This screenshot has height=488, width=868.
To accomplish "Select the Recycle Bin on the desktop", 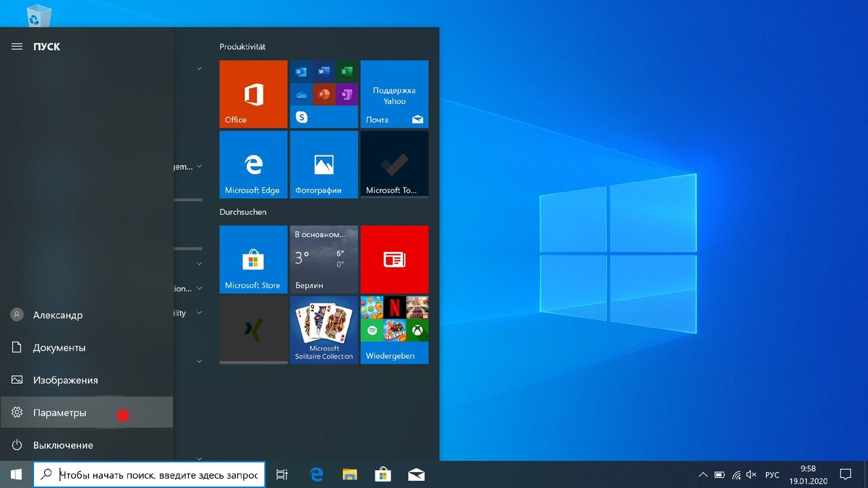I will (39, 14).
